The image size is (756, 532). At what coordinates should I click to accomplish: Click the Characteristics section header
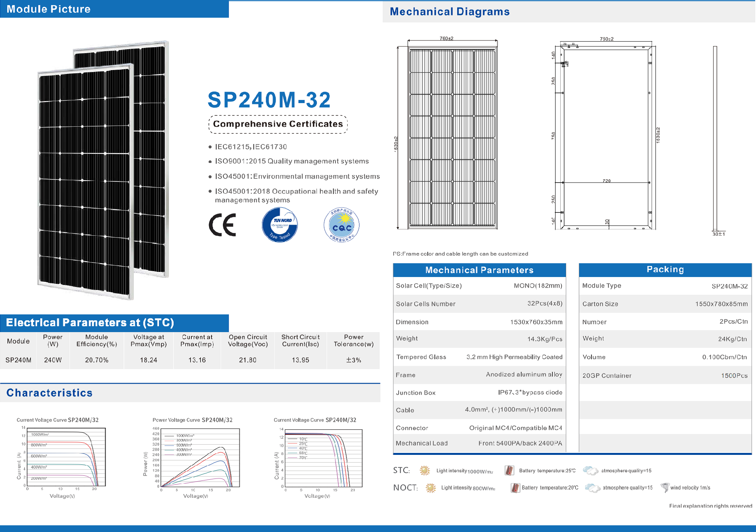(50, 393)
